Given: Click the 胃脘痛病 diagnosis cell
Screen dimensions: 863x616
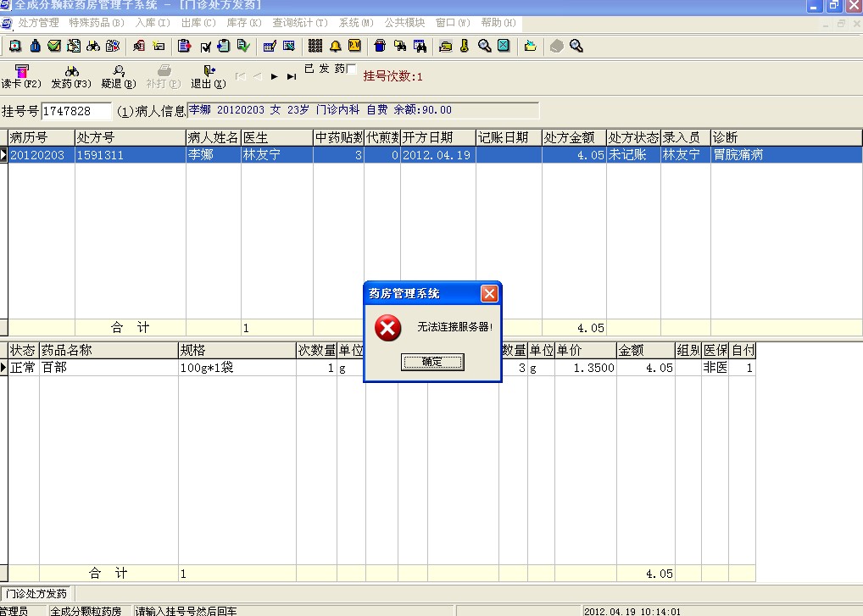Looking at the screenshot, I should coord(787,155).
